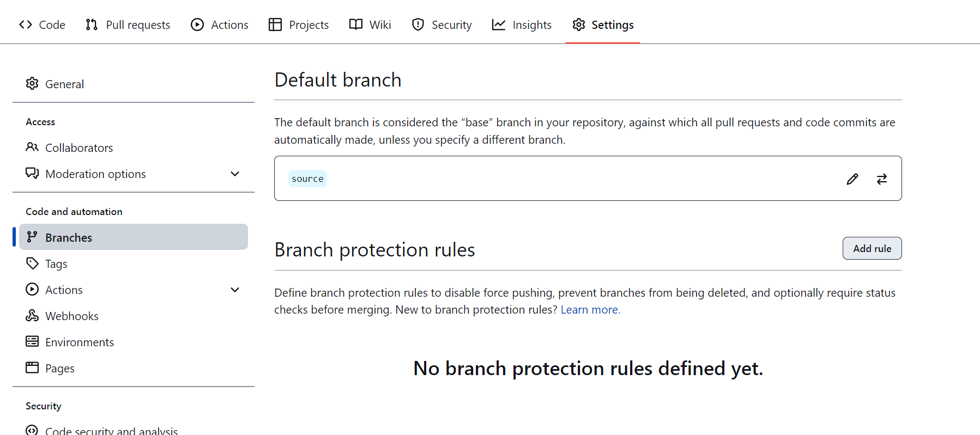The width and height of the screenshot is (980, 435).
Task: Expand the sidebar Actions chevron
Action: pyautogui.click(x=235, y=290)
